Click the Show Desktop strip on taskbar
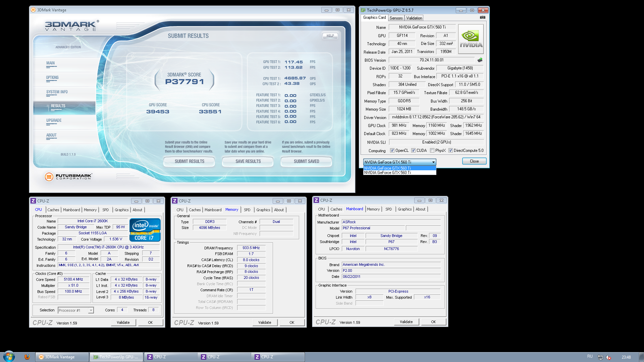Image resolution: width=644 pixels, height=362 pixels. click(x=641, y=357)
